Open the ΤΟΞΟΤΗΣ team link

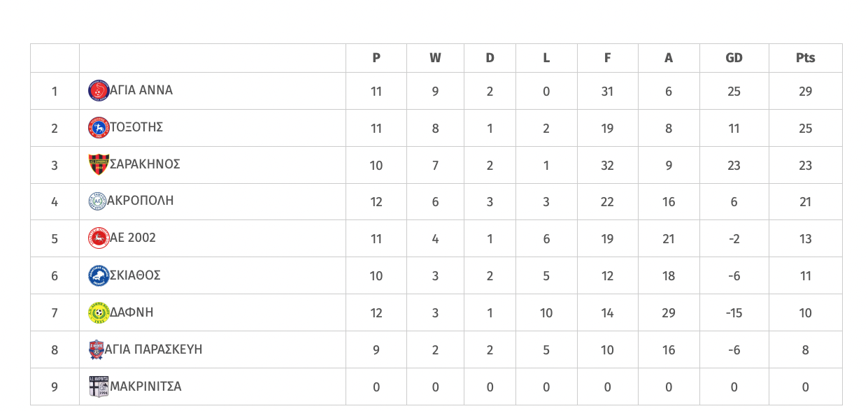[x=136, y=127]
